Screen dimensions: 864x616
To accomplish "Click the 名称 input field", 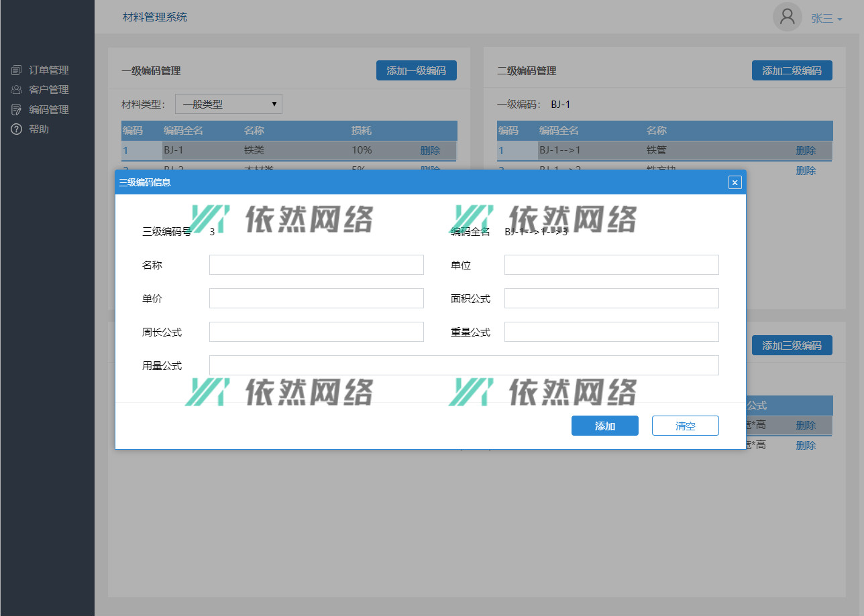I will pos(316,265).
